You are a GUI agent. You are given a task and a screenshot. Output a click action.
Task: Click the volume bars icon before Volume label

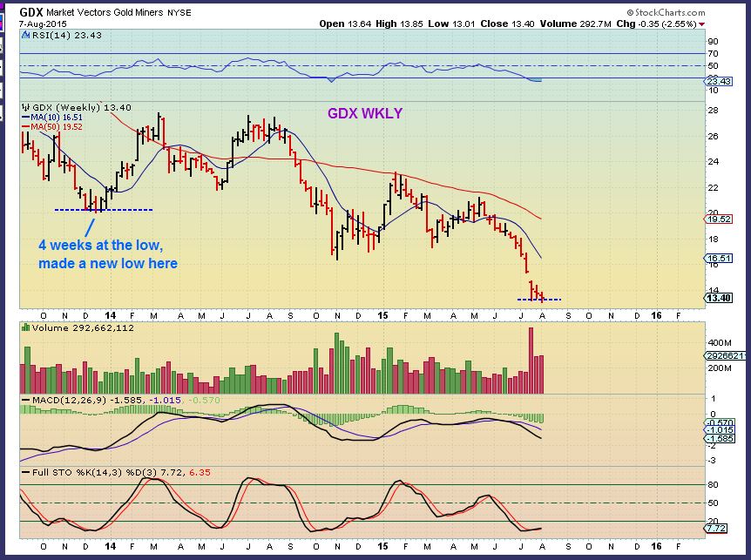tap(26, 327)
